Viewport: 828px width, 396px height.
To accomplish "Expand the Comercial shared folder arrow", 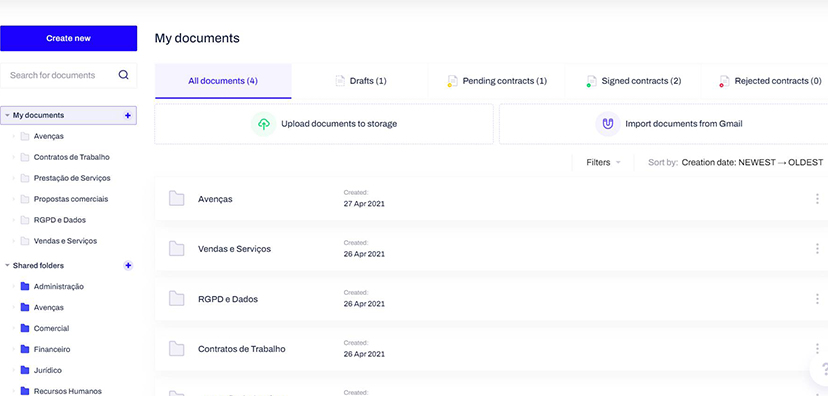I will tap(14, 328).
